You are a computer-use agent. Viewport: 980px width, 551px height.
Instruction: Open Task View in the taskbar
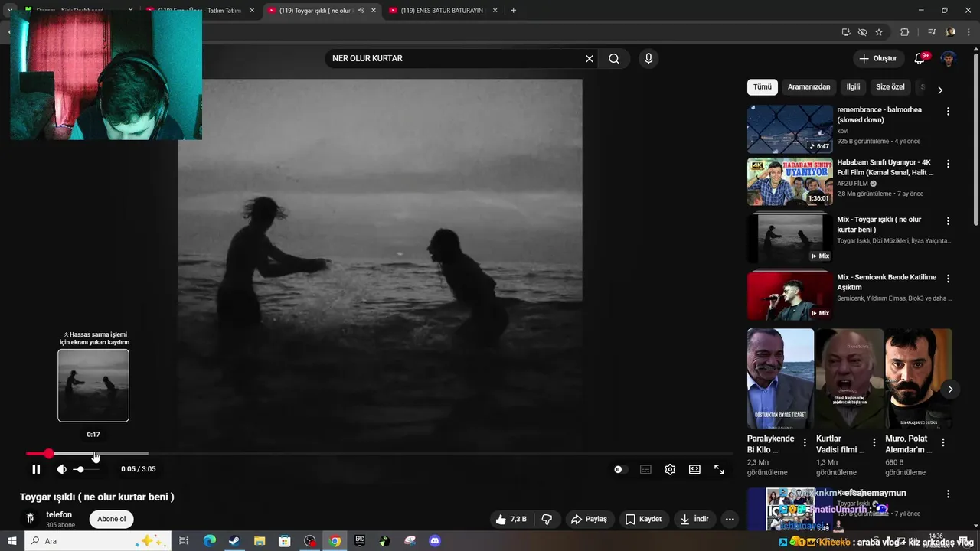point(184,541)
